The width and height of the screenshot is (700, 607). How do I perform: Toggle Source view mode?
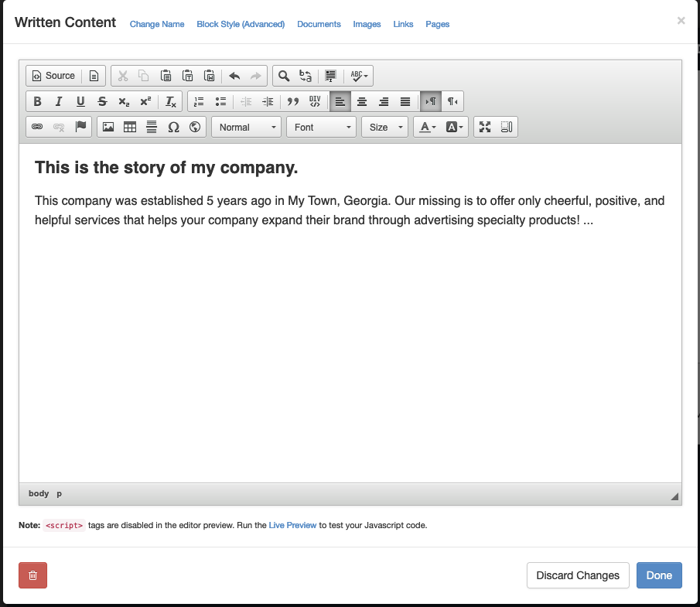click(53, 76)
